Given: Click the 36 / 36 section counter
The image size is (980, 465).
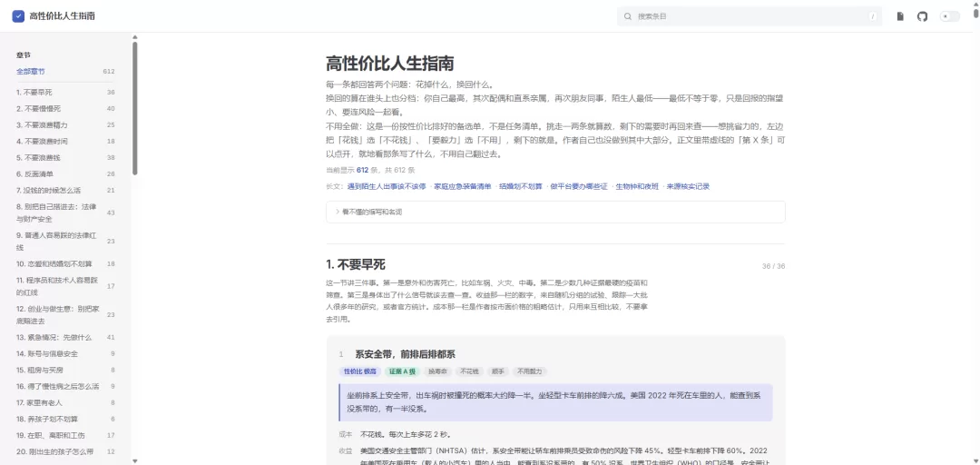Looking at the screenshot, I should (773, 266).
